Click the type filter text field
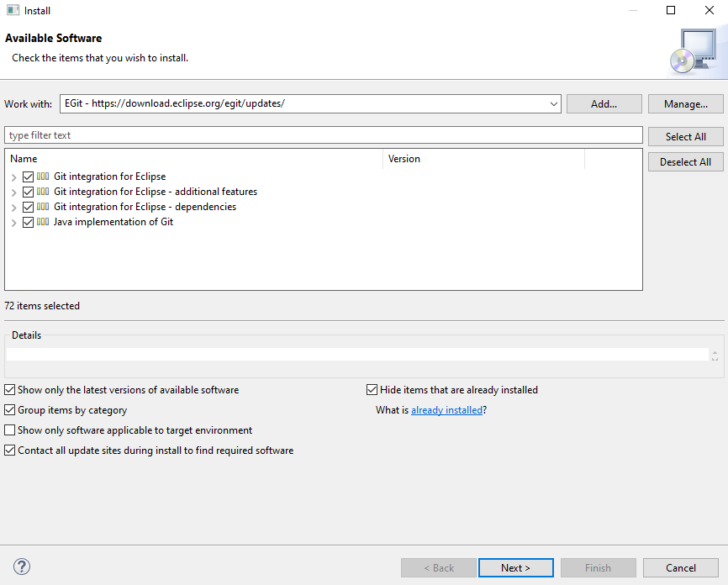The width and height of the screenshot is (728, 585). click(x=324, y=135)
